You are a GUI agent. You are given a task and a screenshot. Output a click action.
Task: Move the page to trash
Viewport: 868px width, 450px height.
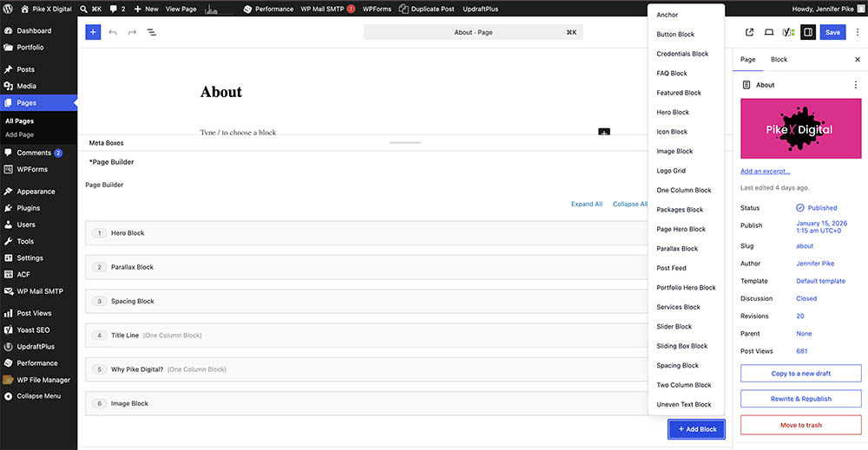801,425
